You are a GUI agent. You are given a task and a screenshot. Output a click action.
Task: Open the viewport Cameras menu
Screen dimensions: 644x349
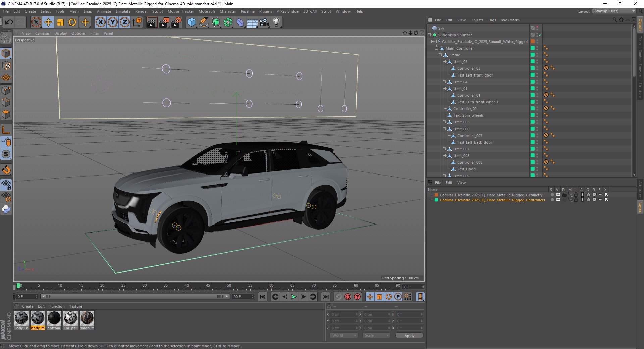[42, 33]
